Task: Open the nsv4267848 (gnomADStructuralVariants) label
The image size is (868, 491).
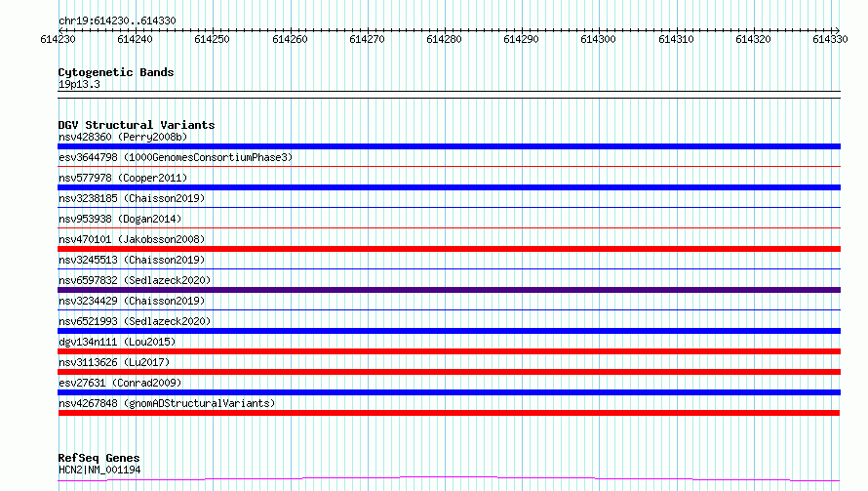Action: pos(167,403)
